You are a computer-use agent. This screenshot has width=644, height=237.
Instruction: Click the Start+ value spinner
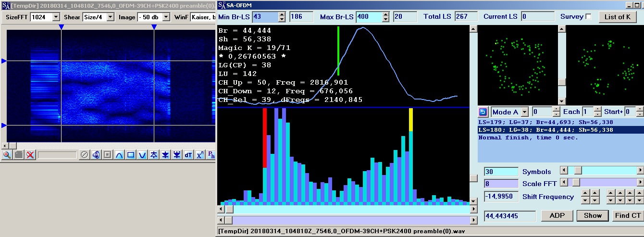(640, 112)
